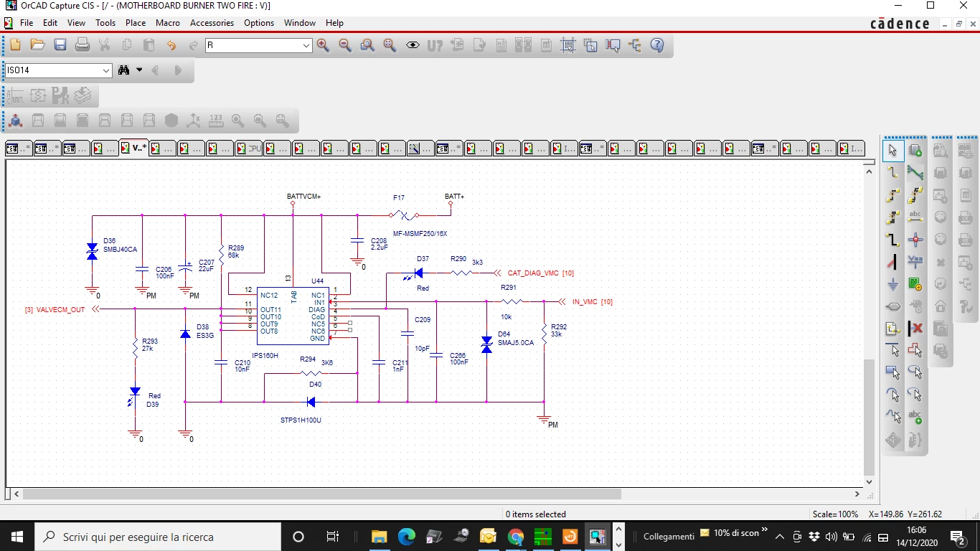Image resolution: width=980 pixels, height=551 pixels.
Task: Open File Explorer from the taskbar
Action: (x=380, y=537)
